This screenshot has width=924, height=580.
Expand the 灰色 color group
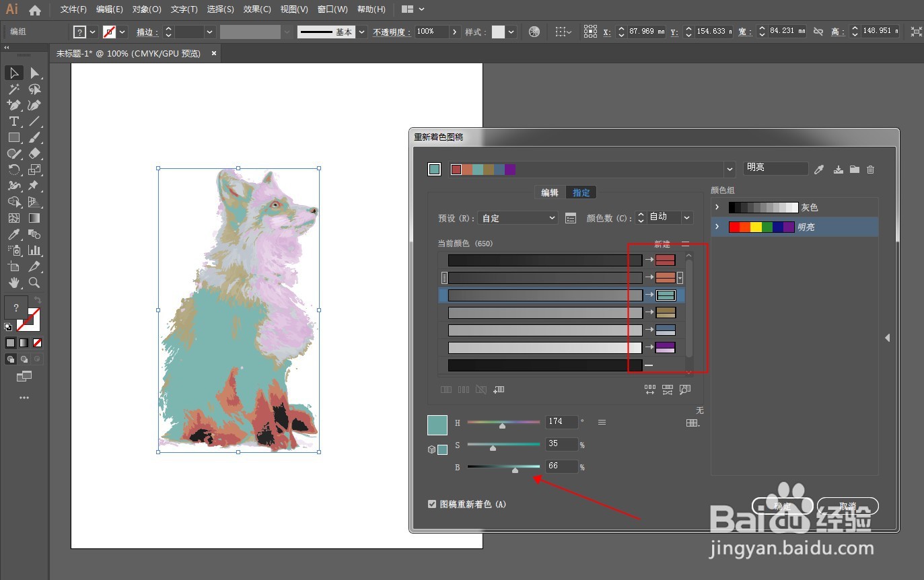coord(717,207)
